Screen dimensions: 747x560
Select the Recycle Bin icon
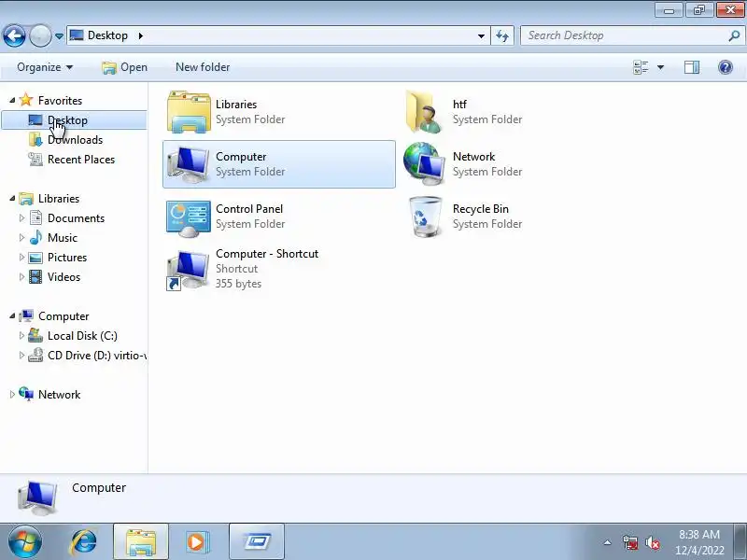(425, 217)
